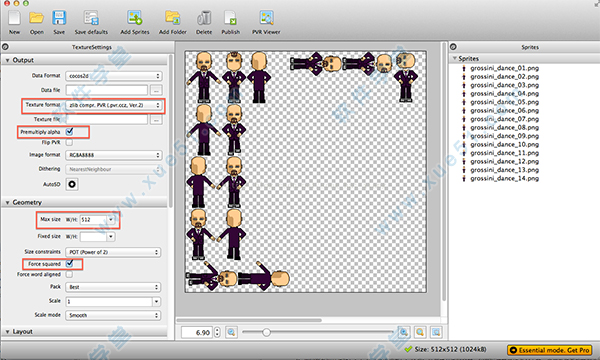The height and width of the screenshot is (360, 600).
Task: Toggle the Force squared checkbox
Action: (x=69, y=264)
